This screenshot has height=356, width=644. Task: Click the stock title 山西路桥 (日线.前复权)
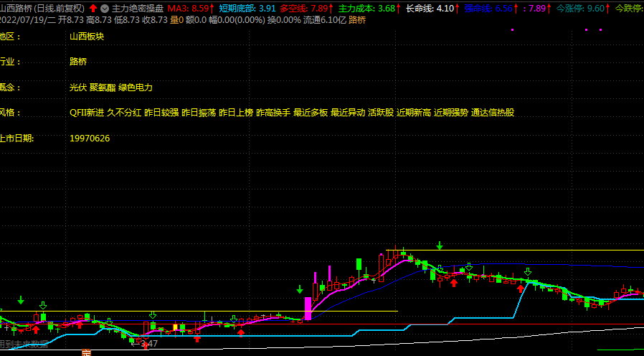coord(42,8)
